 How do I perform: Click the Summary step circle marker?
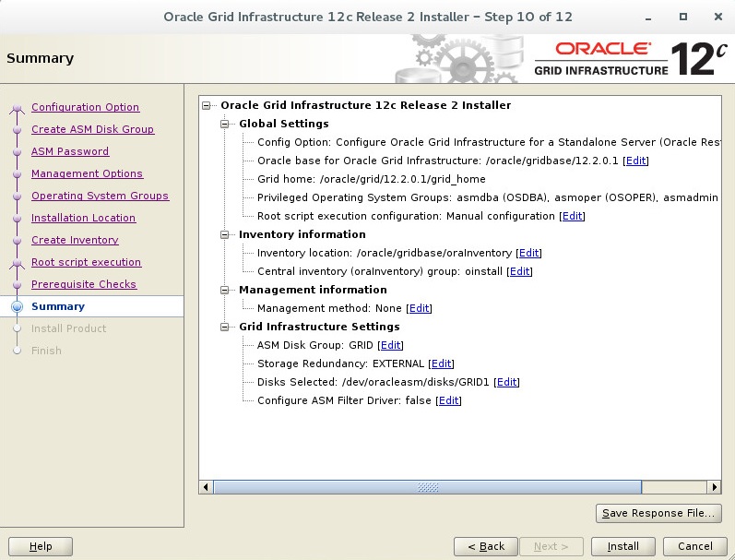pyautogui.click(x=17, y=306)
